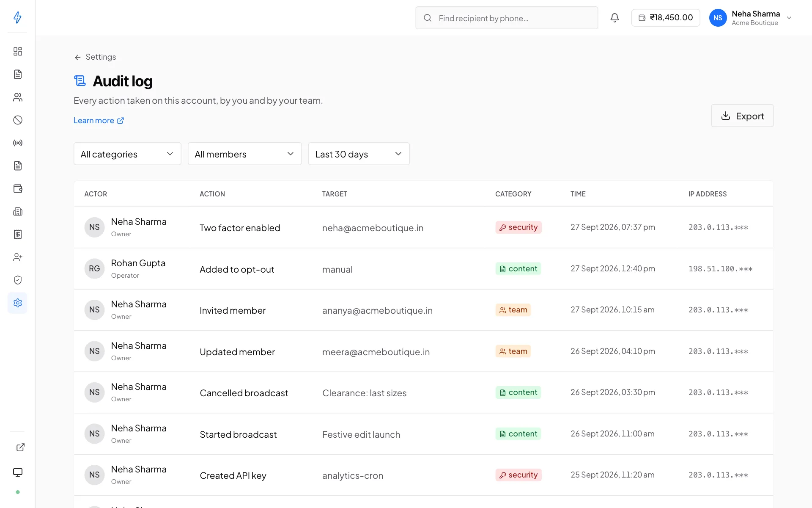Open the broadcast signal sidebar icon
The height and width of the screenshot is (508, 812).
(17, 143)
